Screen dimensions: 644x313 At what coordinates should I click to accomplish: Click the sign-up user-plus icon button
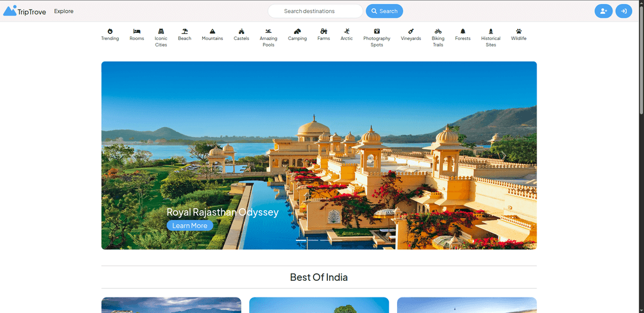(603, 11)
